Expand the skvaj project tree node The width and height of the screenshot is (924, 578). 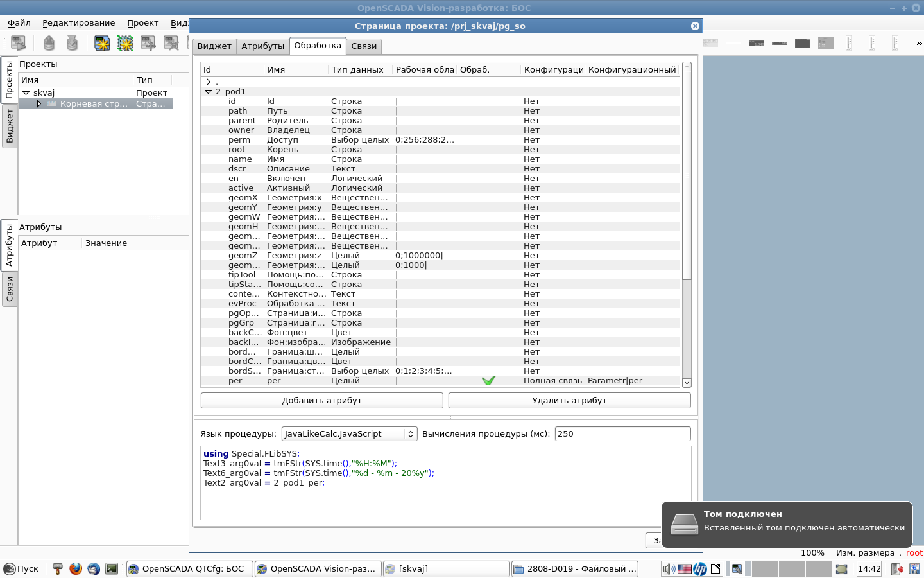click(x=26, y=93)
